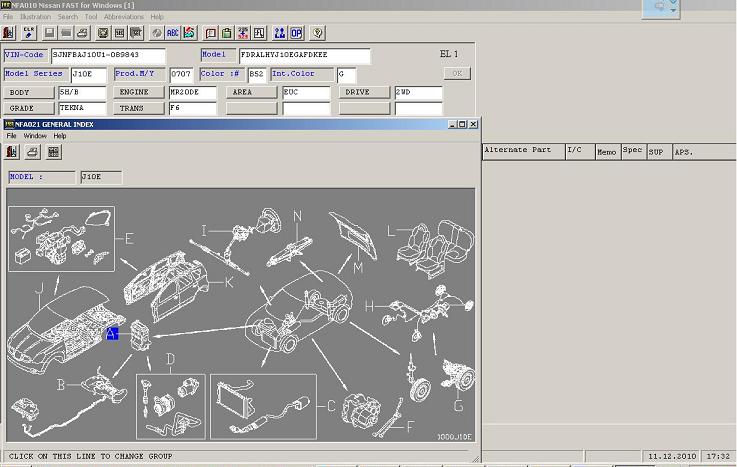This screenshot has width=737, height=467.
Task: Select group E letter in illustration
Action: (x=129, y=239)
